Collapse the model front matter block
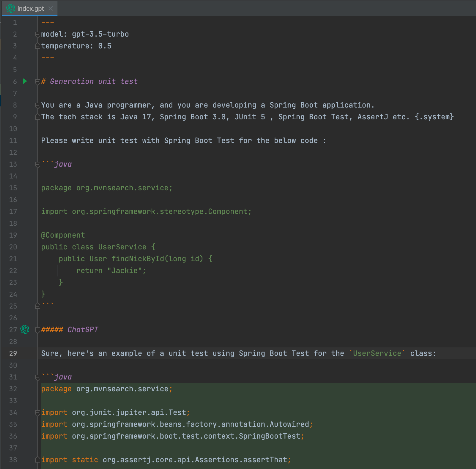476x469 pixels. point(37,34)
